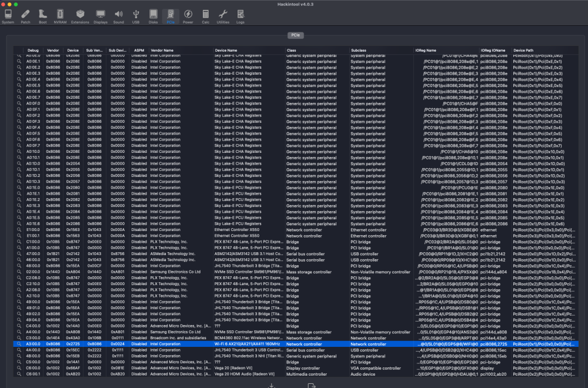Click the download PCI IDs arrow icon

[272, 386]
